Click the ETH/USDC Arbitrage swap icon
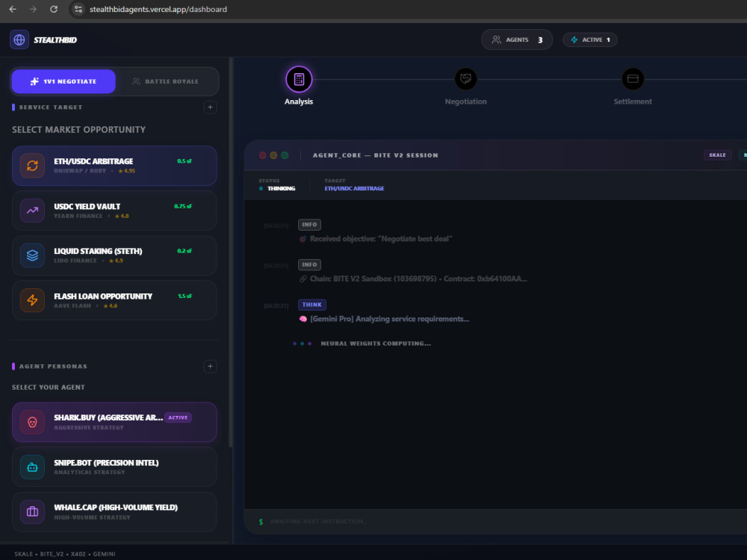The image size is (747, 560). coord(32,165)
